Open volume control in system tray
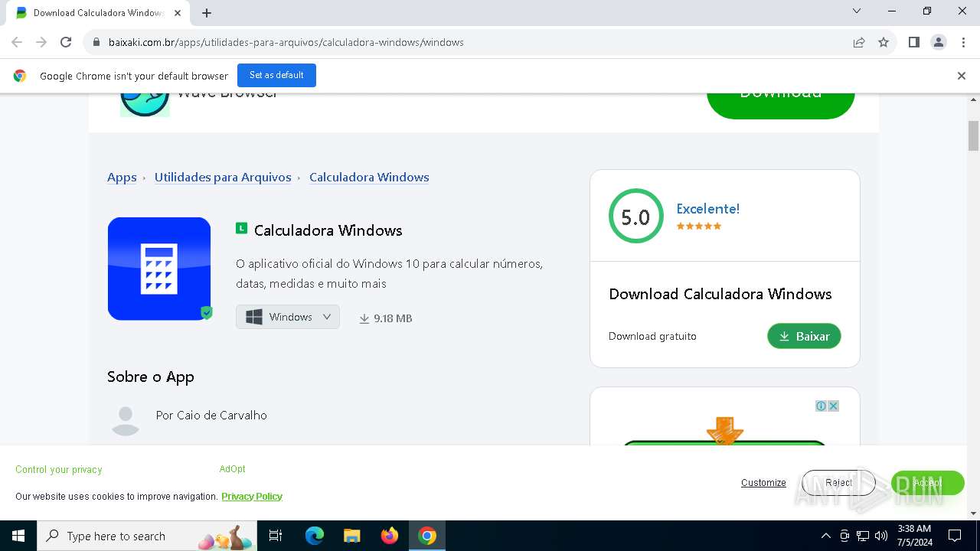Viewport: 980px width, 551px height. pos(881,536)
